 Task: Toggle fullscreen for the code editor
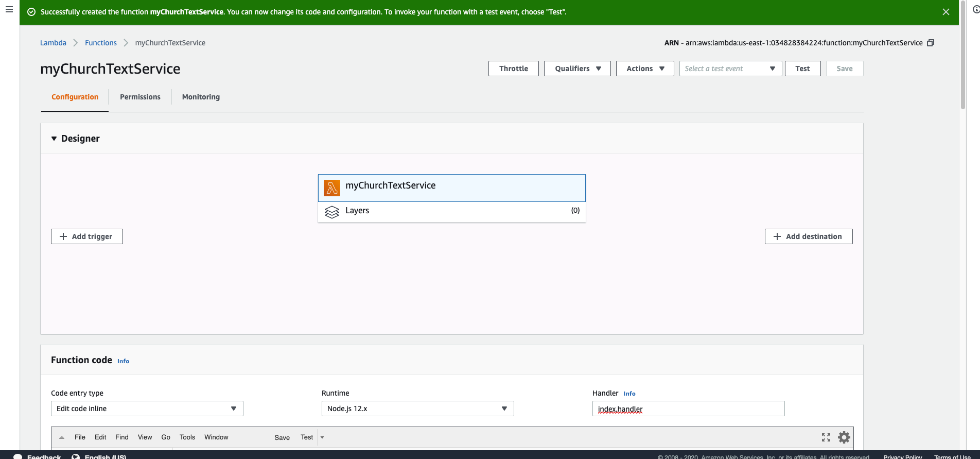tap(826, 437)
